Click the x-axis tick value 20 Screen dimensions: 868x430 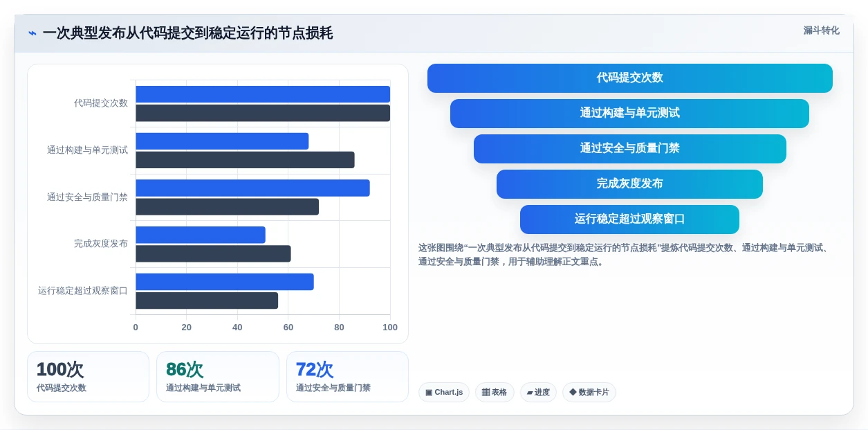187,328
